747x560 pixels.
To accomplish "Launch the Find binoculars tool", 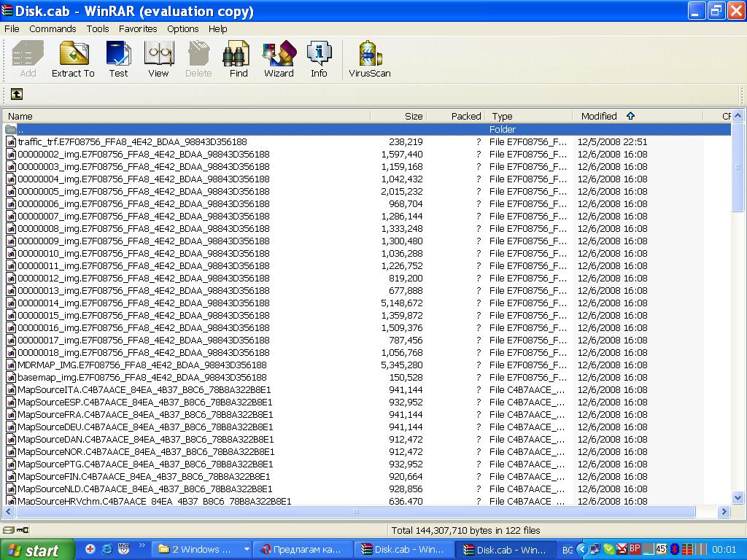I will pos(239,59).
